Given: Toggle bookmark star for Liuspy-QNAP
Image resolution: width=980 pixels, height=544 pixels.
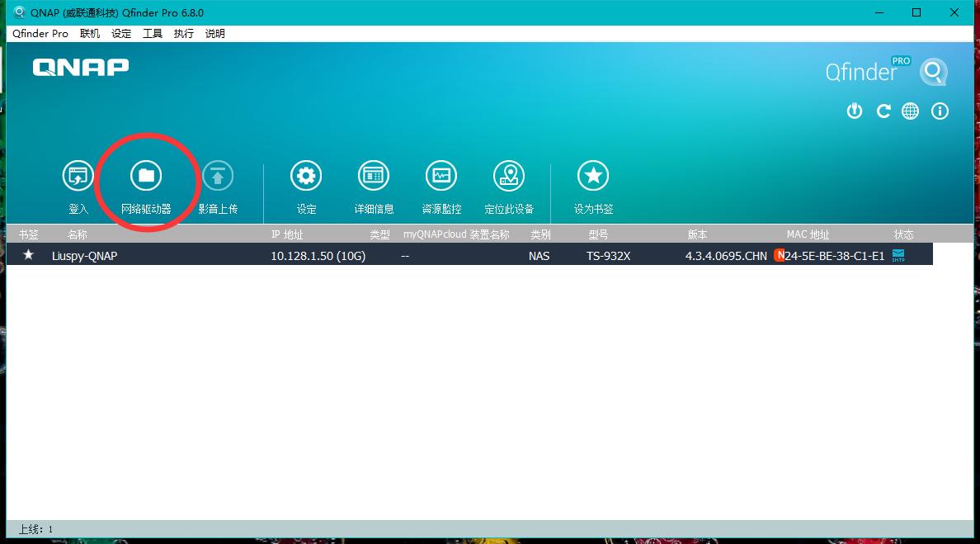Looking at the screenshot, I should point(28,254).
